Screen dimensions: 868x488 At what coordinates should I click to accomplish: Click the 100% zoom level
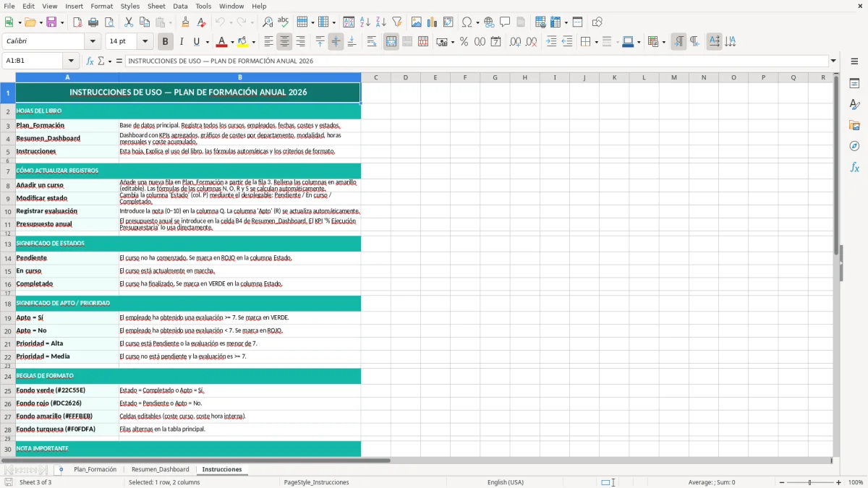click(x=856, y=482)
